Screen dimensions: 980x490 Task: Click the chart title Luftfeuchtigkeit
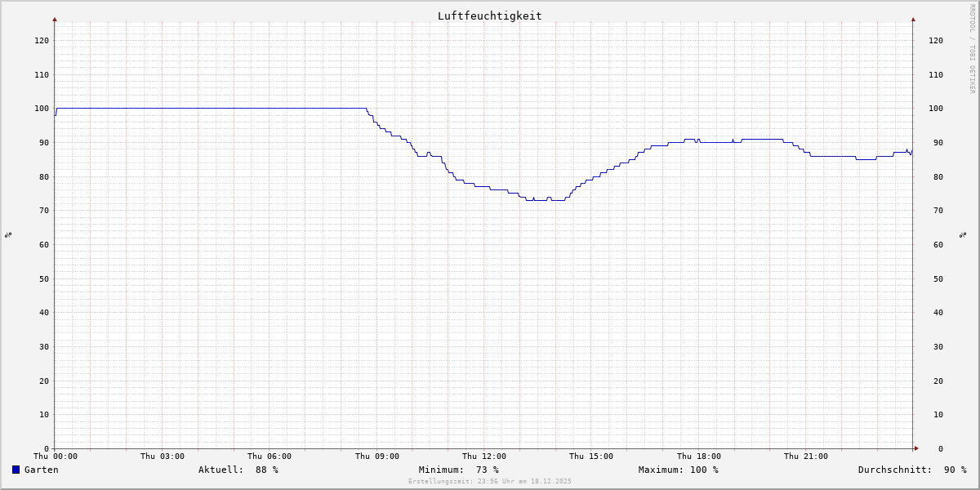pyautogui.click(x=489, y=16)
